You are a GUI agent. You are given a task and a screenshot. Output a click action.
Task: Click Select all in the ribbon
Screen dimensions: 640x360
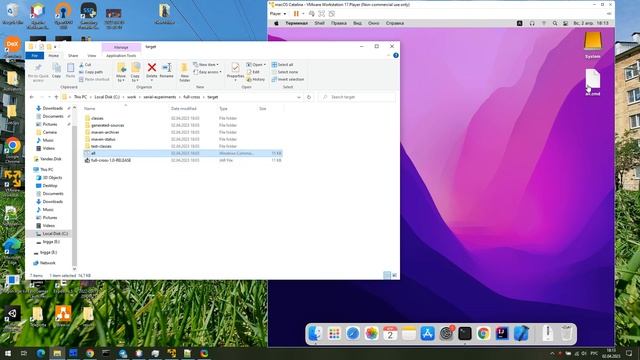tap(282, 64)
